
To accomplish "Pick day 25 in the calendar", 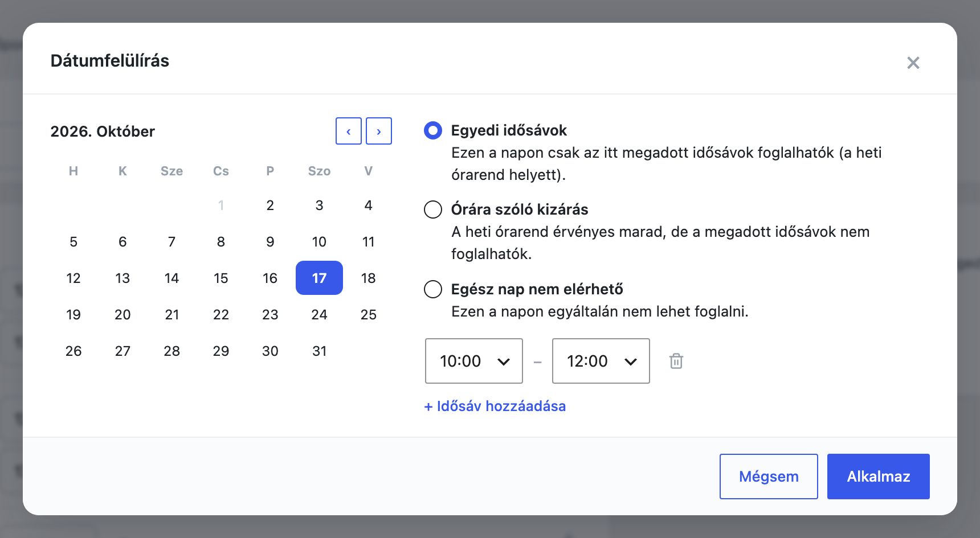I will coord(369,314).
